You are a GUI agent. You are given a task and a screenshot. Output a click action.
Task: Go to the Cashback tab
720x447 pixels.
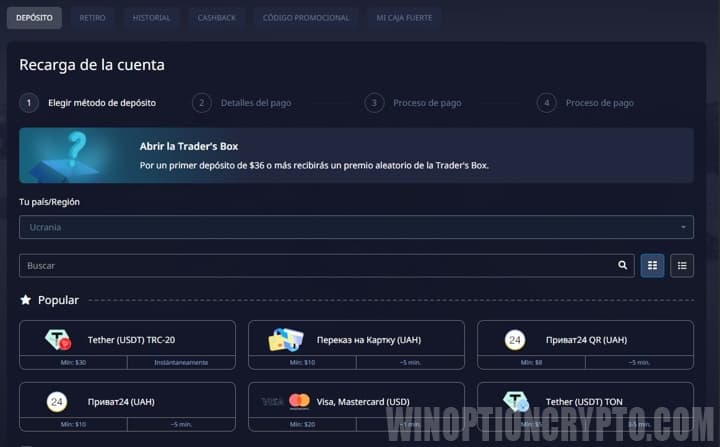pyautogui.click(x=217, y=18)
